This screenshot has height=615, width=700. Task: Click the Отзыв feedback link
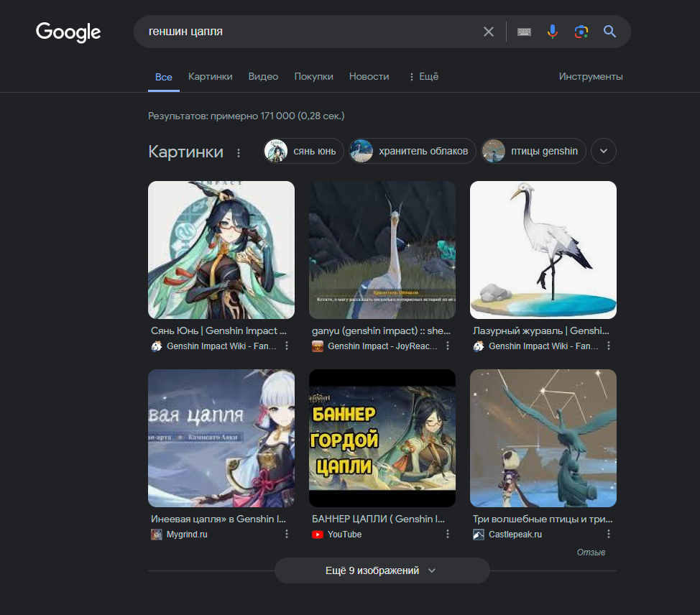click(x=591, y=552)
